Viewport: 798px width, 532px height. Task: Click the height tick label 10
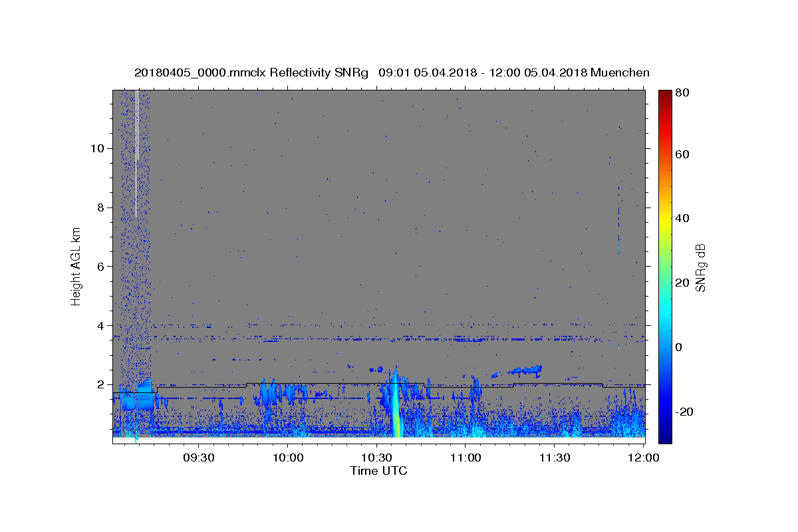(96, 148)
